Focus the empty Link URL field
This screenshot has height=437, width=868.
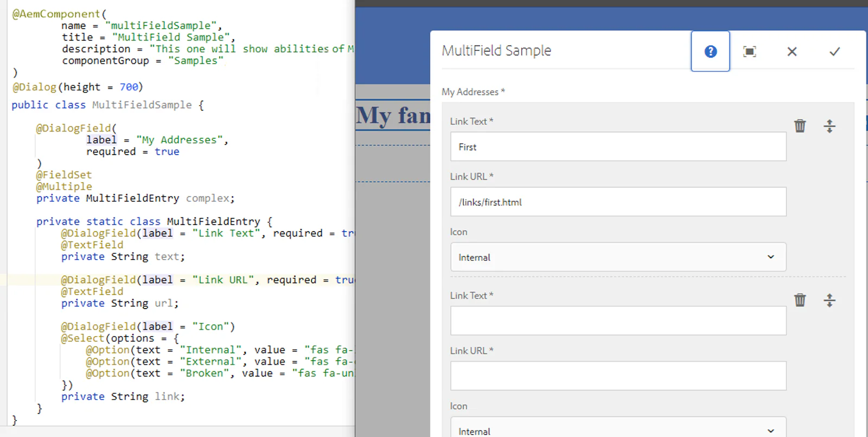[x=618, y=376]
